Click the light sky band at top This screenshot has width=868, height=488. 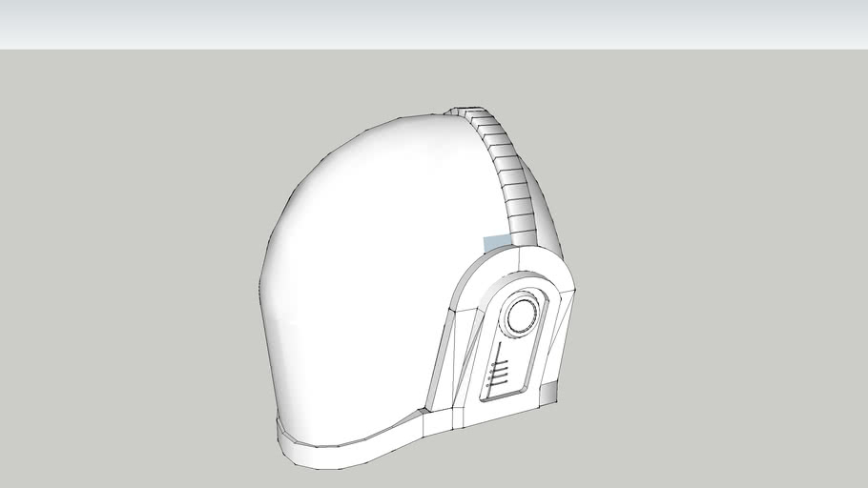tap(434, 24)
